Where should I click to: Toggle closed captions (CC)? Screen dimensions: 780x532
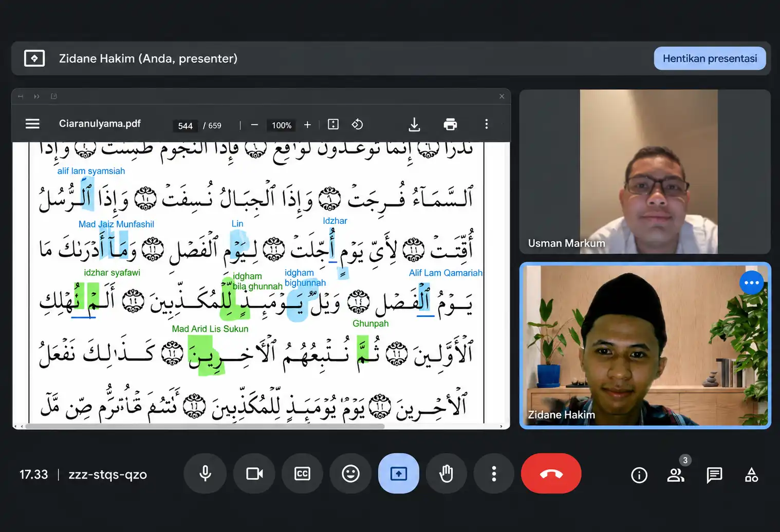pos(302,473)
